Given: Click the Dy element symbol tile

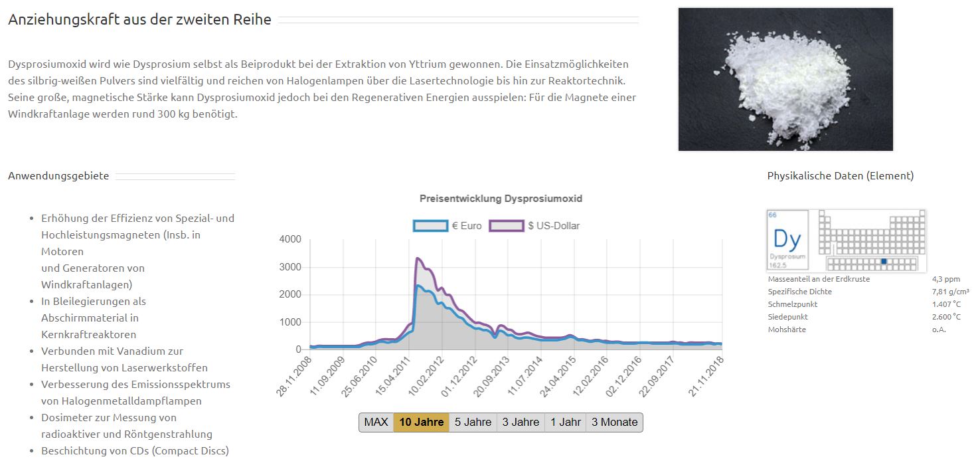Looking at the screenshot, I should 787,240.
